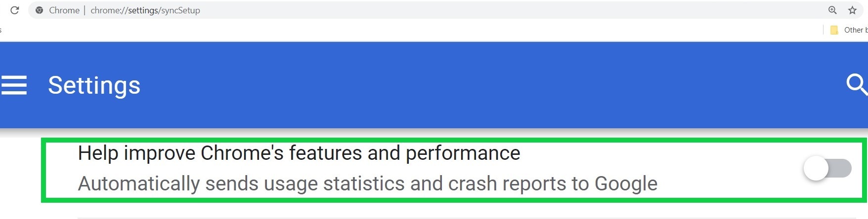Open the Settings hamburger menu

tap(14, 85)
